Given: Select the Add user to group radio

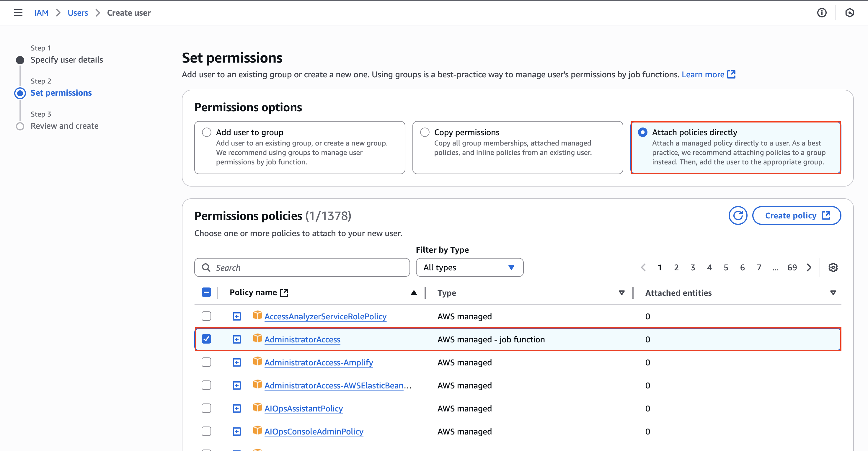Looking at the screenshot, I should pos(207,132).
